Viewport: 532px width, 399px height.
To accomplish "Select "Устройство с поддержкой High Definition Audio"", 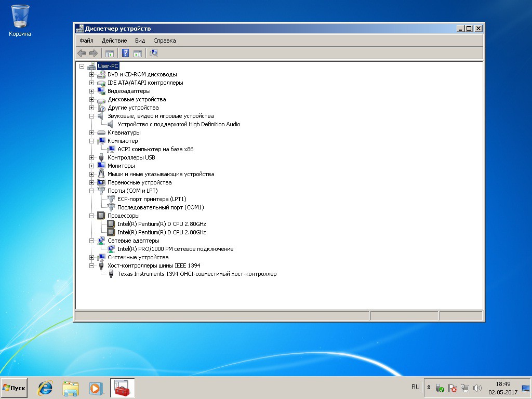I will tap(179, 124).
